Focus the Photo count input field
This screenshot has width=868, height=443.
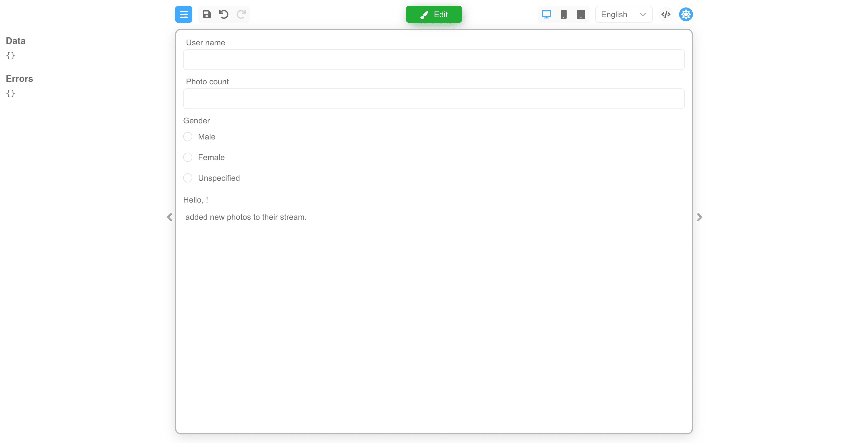click(434, 99)
